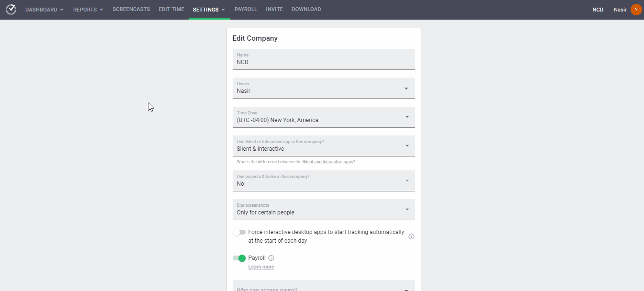Go to the Screencasts tab
644x291 pixels.
pos(131,10)
